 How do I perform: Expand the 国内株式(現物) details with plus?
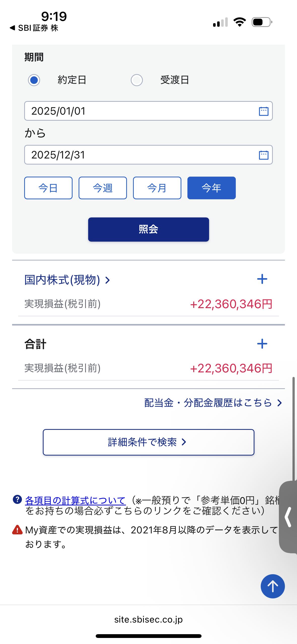coord(262,279)
